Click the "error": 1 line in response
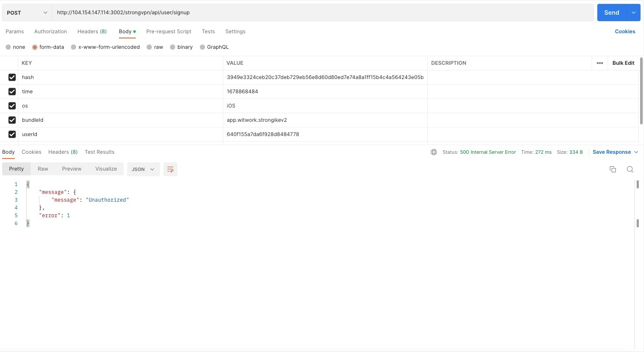This screenshot has width=644, height=352. 54,216
